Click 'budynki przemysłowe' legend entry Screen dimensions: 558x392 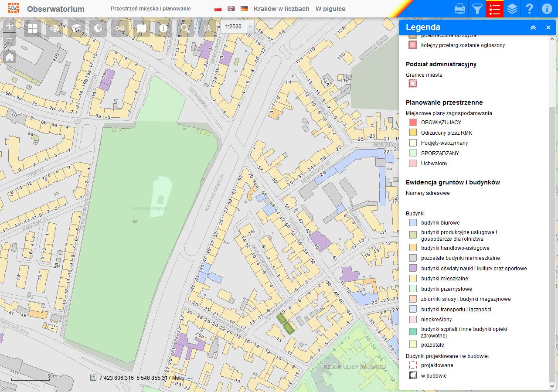[x=446, y=289]
